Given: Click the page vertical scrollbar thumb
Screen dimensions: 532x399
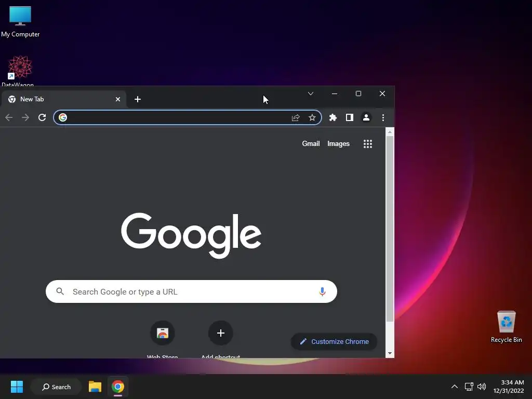Looking at the screenshot, I should 390,229.
